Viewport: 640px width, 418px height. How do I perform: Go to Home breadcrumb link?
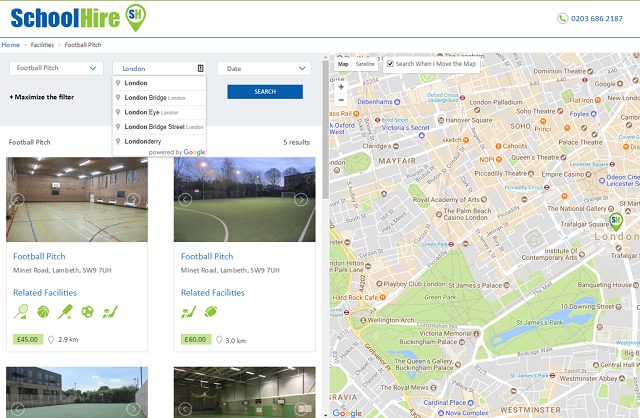(11, 45)
